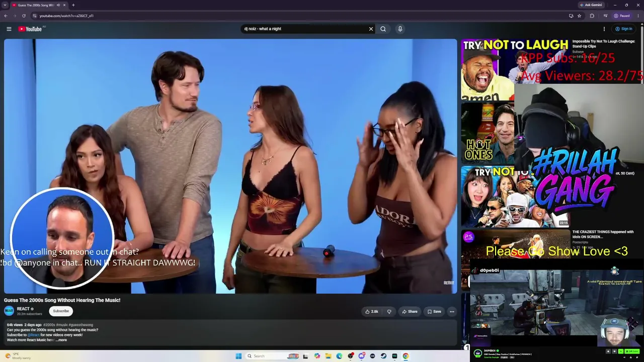Open a new browser tab
This screenshot has height=362, width=644.
click(73, 5)
